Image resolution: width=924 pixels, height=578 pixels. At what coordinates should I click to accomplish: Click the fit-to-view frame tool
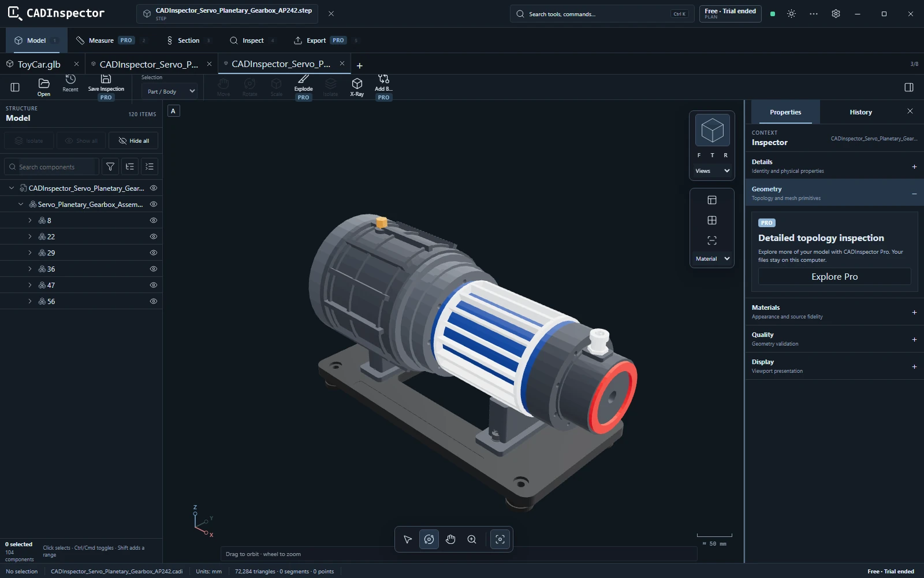tap(500, 539)
